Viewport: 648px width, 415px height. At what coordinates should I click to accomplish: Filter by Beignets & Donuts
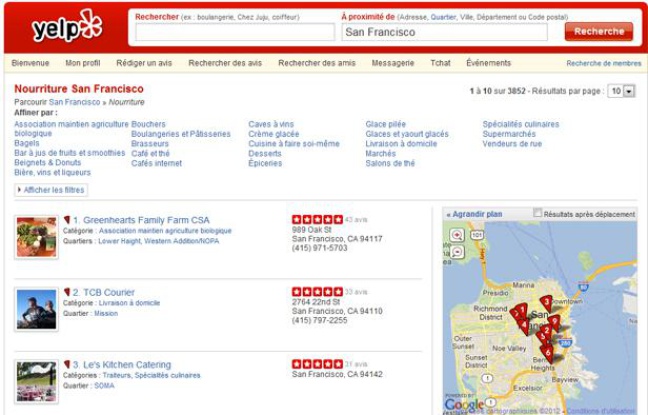(48, 162)
